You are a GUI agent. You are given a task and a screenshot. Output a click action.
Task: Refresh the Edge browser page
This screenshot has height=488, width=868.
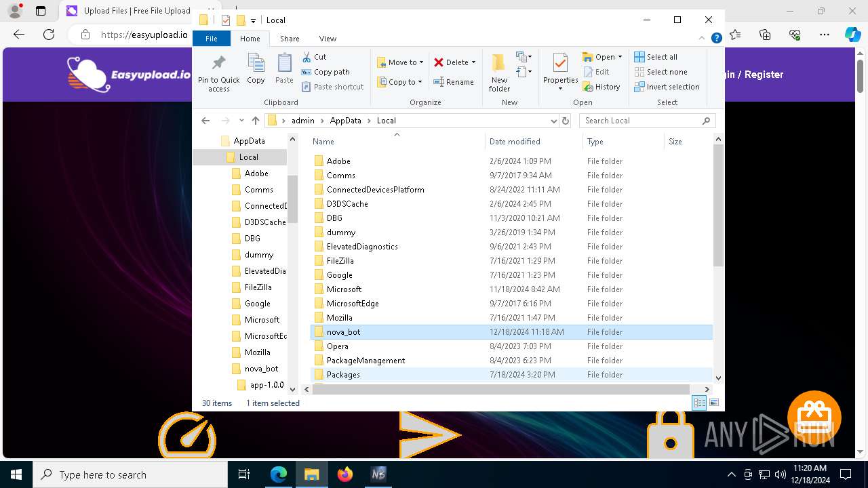[48, 35]
